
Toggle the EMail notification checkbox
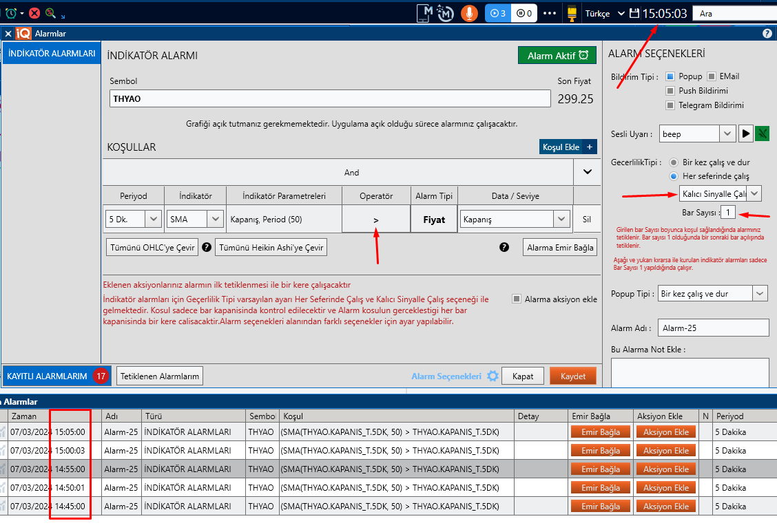point(712,76)
